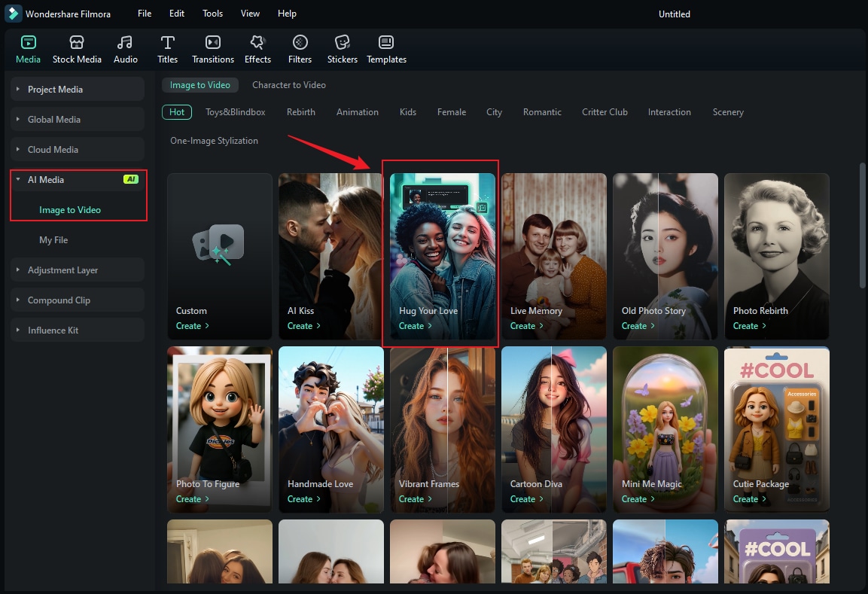Select the Kids category

[407, 112]
